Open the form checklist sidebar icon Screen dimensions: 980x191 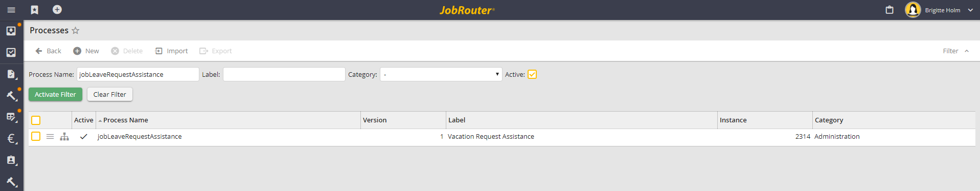11,117
